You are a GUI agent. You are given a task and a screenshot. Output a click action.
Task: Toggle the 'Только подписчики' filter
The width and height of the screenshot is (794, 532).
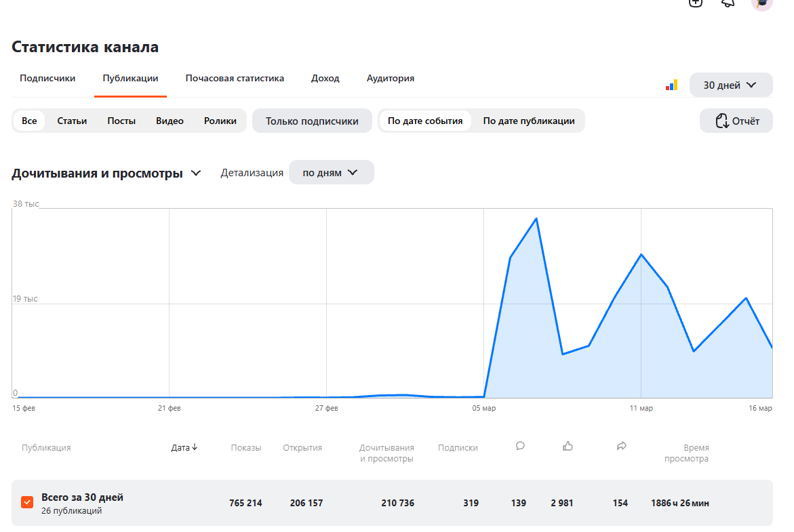[x=312, y=121]
